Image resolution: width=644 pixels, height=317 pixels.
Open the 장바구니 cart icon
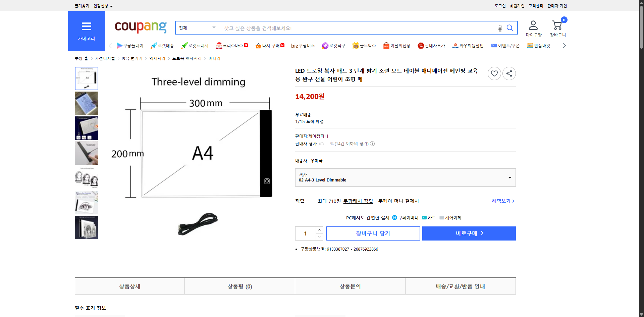[557, 25]
